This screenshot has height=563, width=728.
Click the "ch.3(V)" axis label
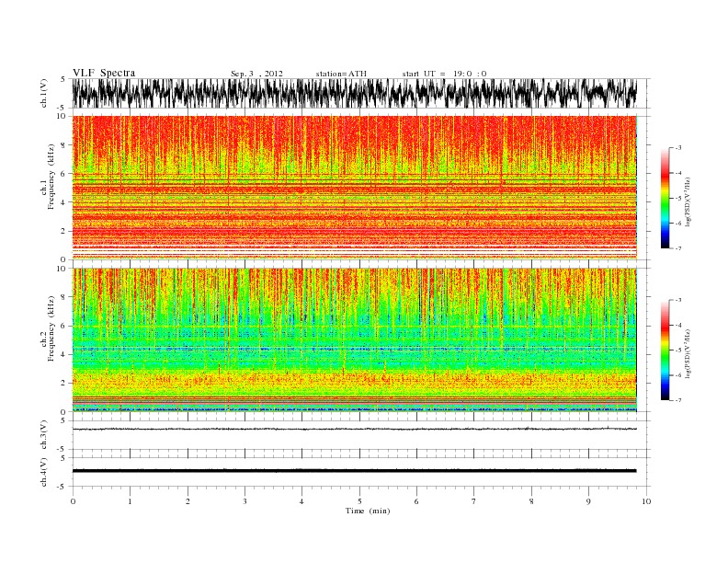44,435
